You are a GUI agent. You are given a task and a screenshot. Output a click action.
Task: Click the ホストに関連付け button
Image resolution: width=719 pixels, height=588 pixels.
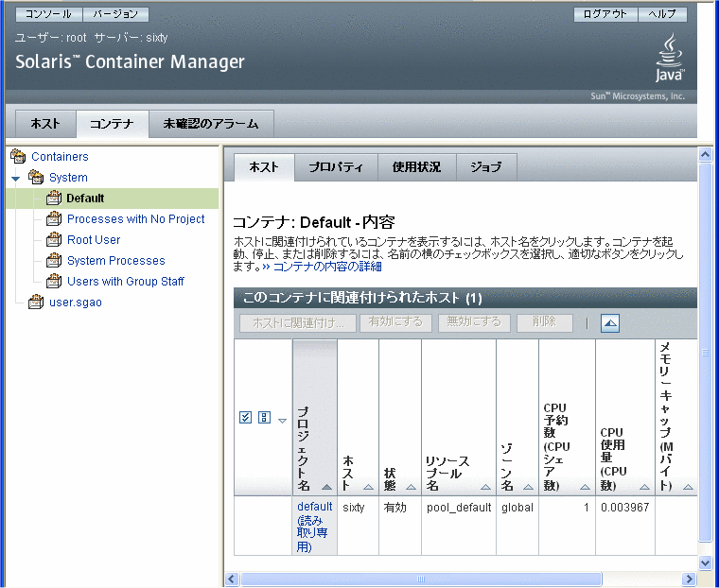[x=298, y=322]
